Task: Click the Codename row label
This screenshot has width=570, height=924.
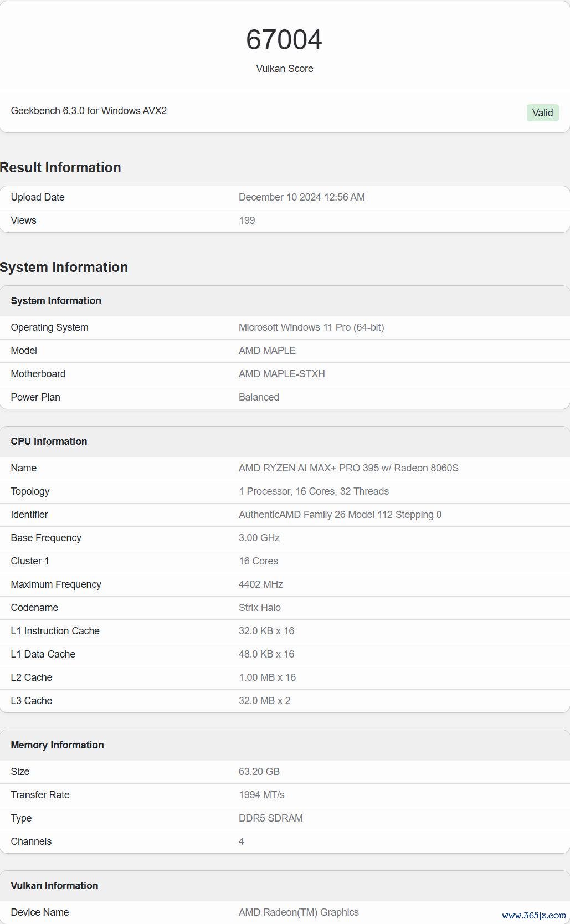Action: (x=34, y=608)
